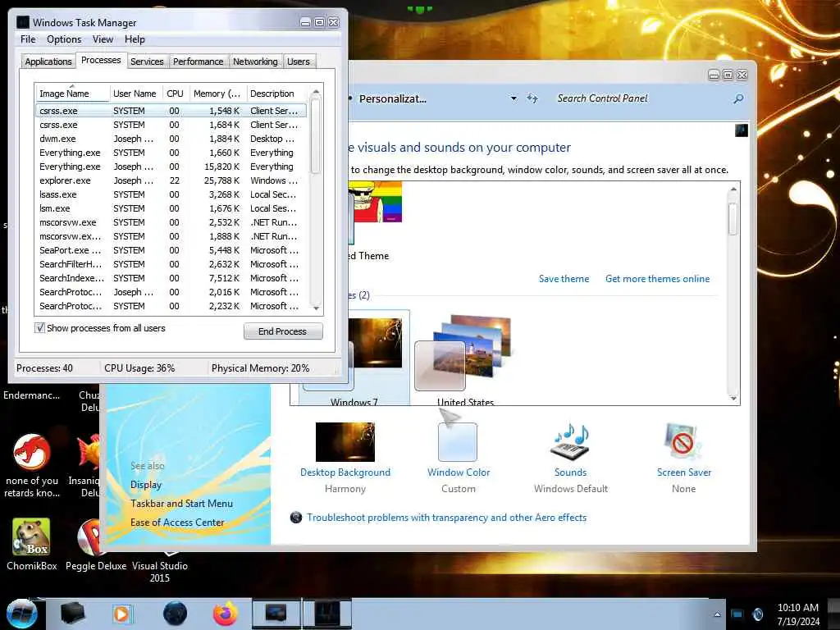Select the rainbow unsaved theme thumbnail
Screen dimensions: 840x630
click(x=375, y=202)
